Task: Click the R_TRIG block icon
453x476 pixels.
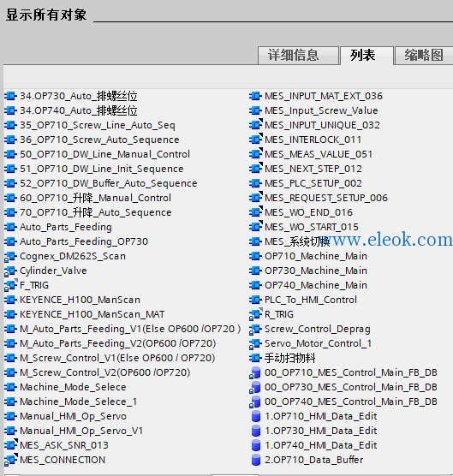Action: click(x=255, y=315)
